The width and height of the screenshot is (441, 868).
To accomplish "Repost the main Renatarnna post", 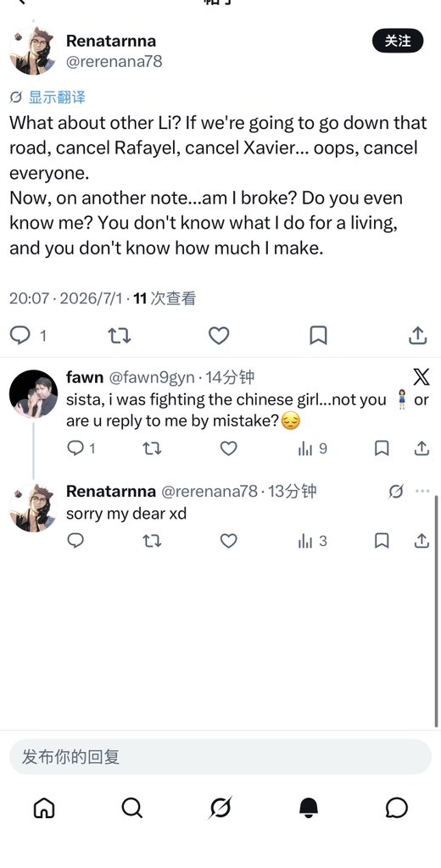I will coord(119,336).
